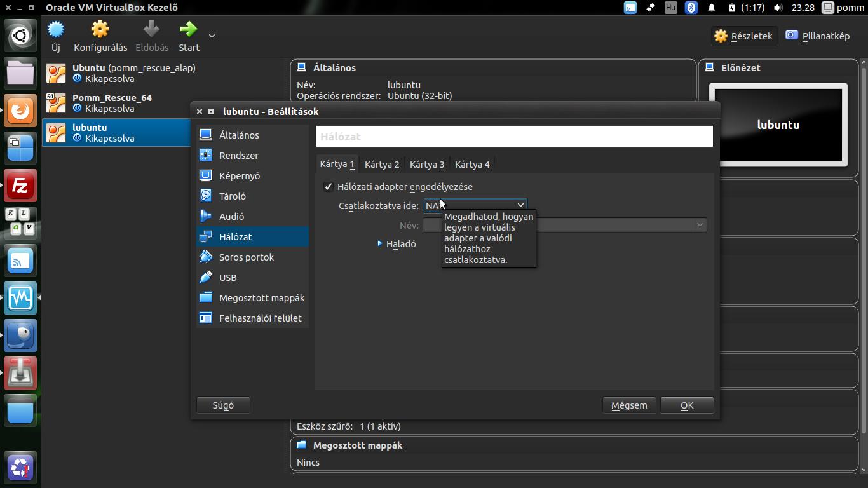Open the notification bell indicator
The height and width of the screenshot is (488, 868).
[x=712, y=8]
